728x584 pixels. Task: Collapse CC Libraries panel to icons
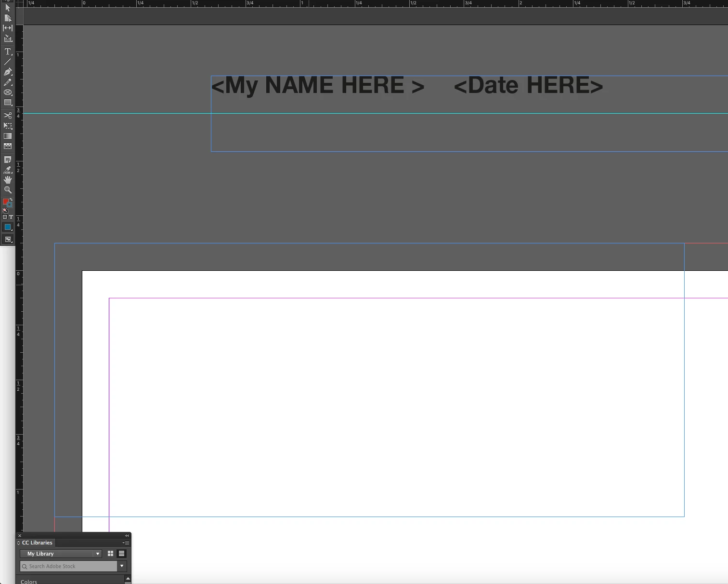coord(127,536)
